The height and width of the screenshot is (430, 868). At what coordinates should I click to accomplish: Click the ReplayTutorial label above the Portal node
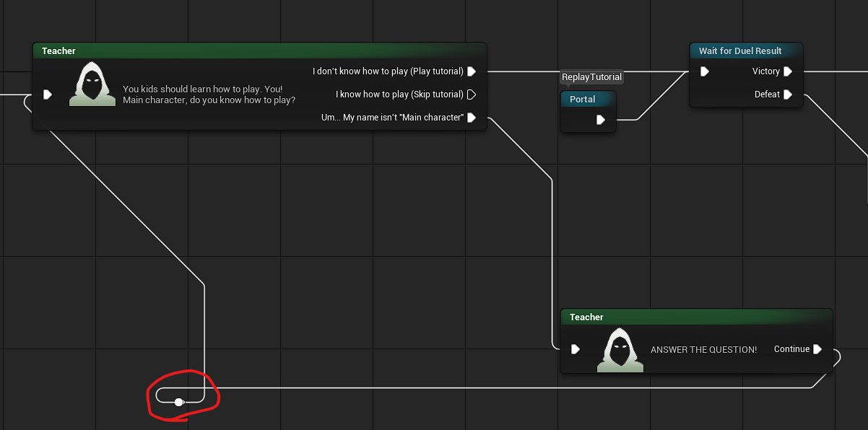pyautogui.click(x=591, y=77)
